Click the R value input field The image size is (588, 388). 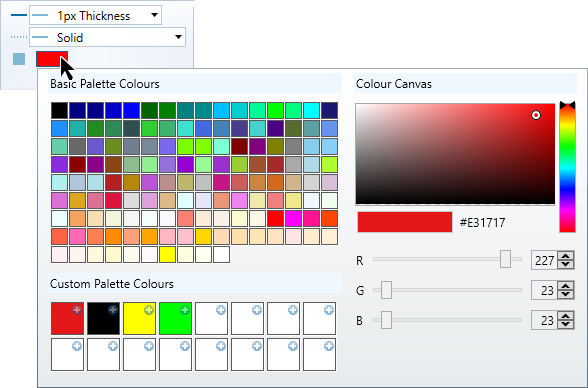544,260
